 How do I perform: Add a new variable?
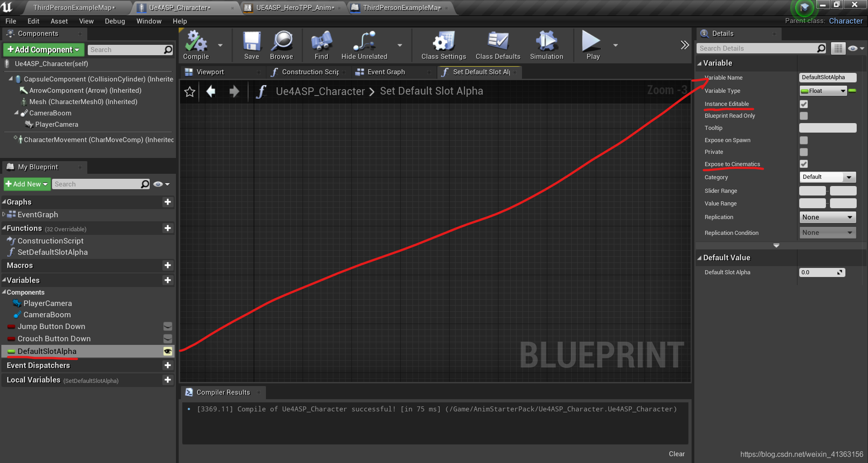(168, 280)
